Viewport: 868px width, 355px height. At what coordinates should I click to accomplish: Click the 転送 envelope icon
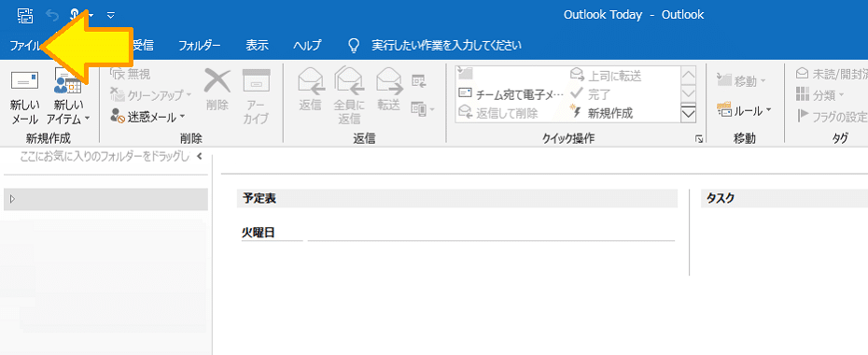(x=388, y=81)
